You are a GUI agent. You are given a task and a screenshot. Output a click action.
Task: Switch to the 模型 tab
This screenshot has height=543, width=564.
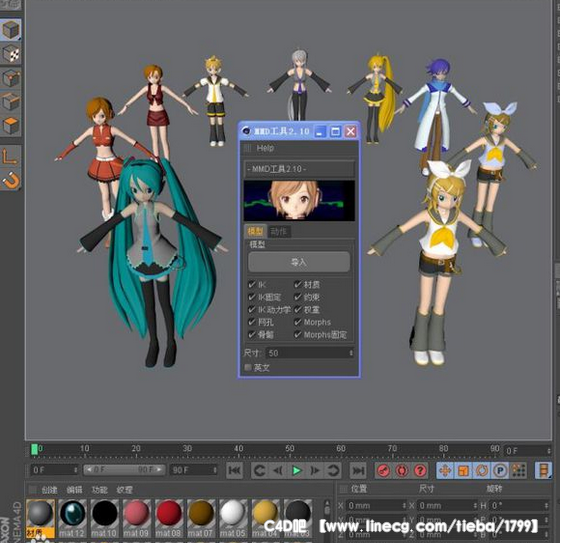tap(255, 231)
